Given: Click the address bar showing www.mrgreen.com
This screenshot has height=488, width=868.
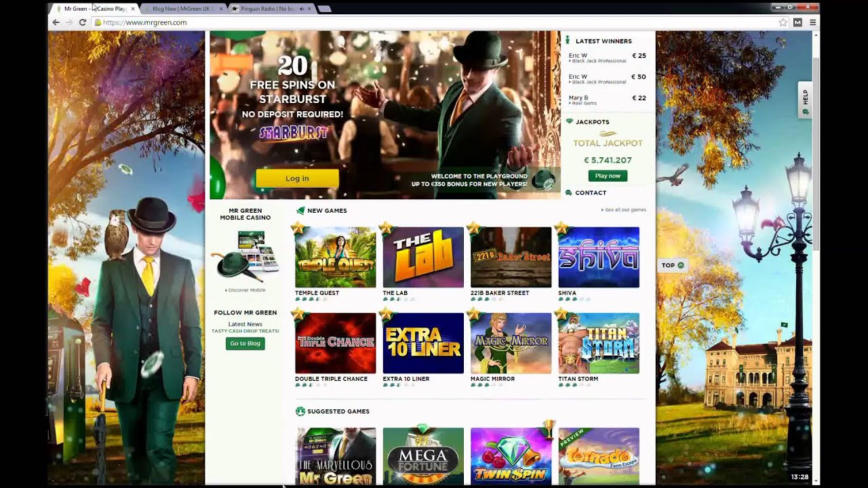Looking at the screenshot, I should (x=434, y=22).
